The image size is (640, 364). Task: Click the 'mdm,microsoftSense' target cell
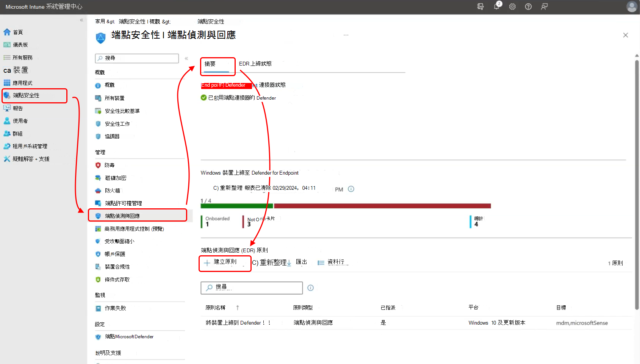pos(582,323)
